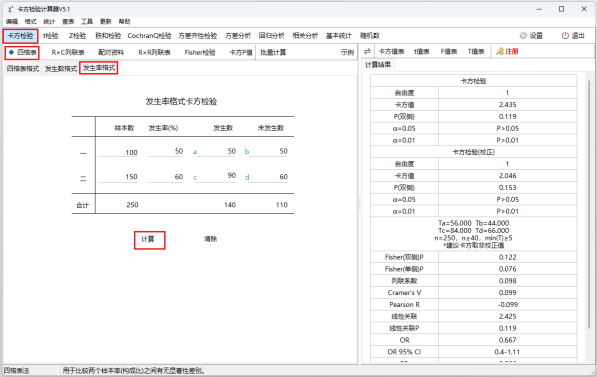Switch to the CochranQ检验 module
The image size is (597, 377).
tap(149, 36)
